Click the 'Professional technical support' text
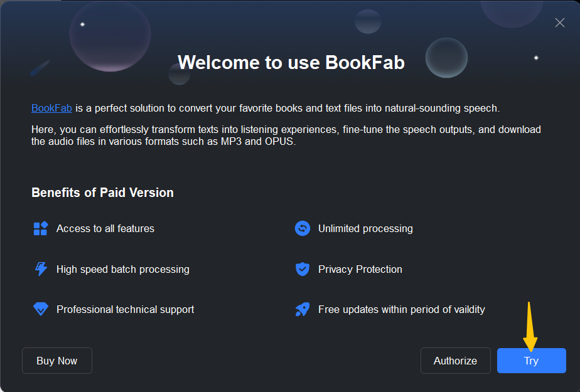The width and height of the screenshot is (580, 392). pyautogui.click(x=125, y=309)
